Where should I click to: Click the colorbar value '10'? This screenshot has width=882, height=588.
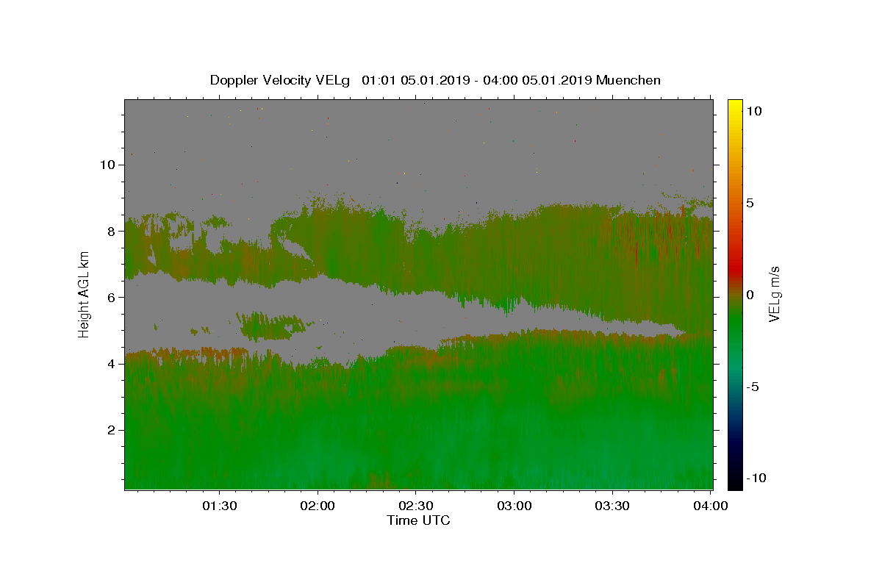(x=753, y=110)
